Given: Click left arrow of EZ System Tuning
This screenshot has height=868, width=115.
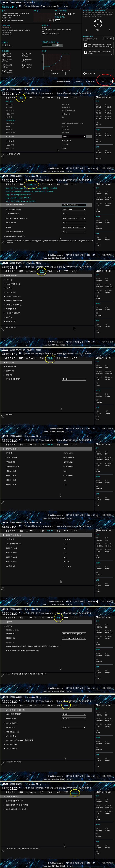Looking at the screenshot, I should 86,30.
